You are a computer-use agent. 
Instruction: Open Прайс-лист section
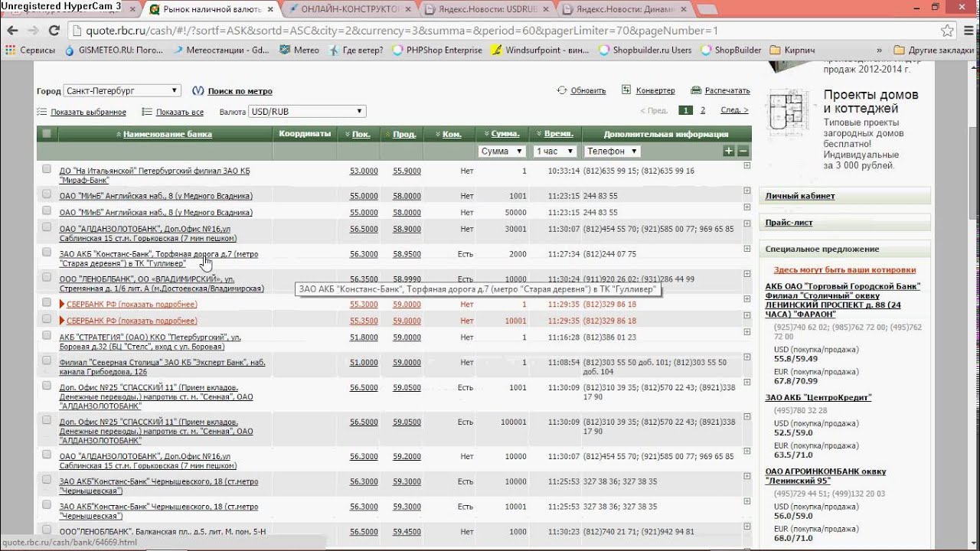(789, 223)
